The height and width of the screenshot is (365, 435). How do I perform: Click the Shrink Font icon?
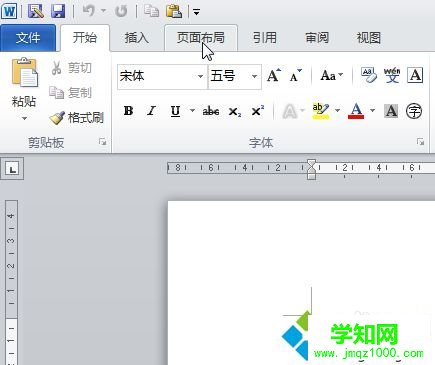click(295, 76)
